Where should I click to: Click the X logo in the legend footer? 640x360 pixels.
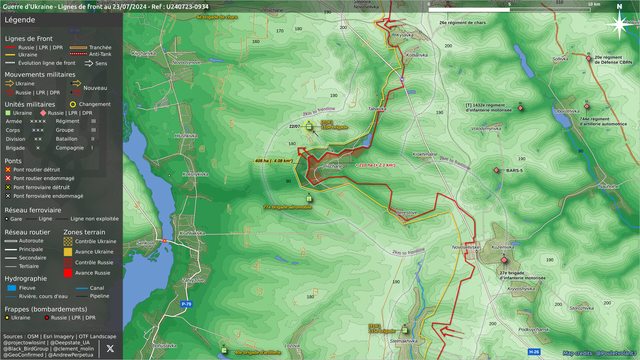click(x=110, y=349)
